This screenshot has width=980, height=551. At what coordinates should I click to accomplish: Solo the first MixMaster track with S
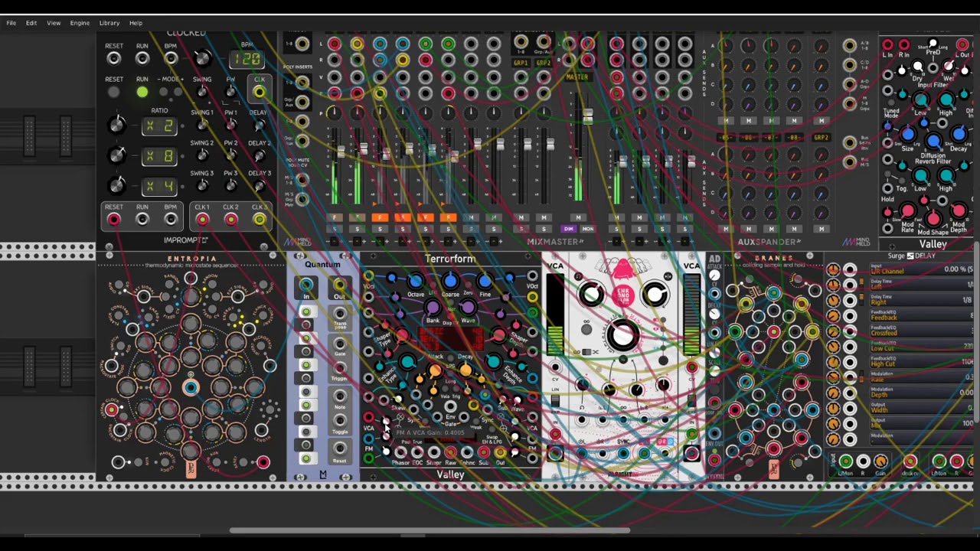point(334,229)
